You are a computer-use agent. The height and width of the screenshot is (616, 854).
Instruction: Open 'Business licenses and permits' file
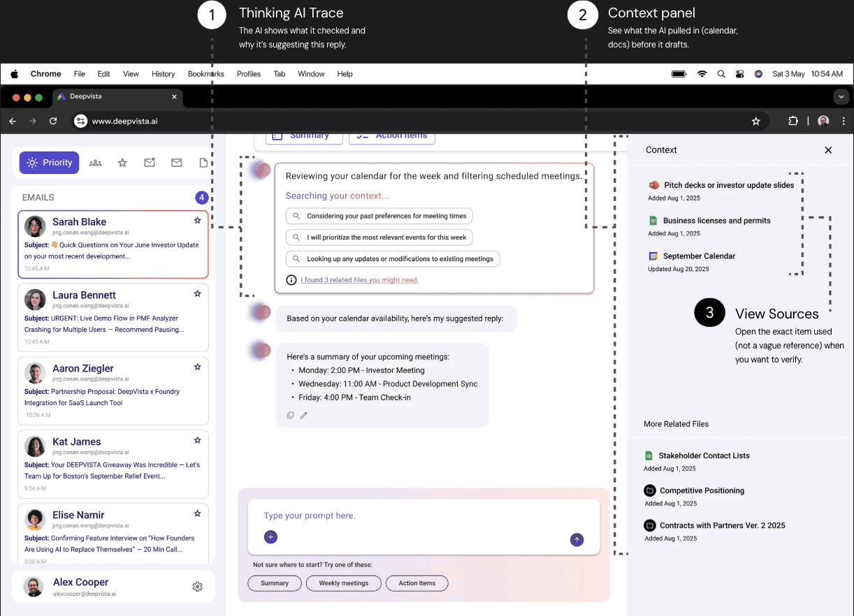(x=716, y=221)
